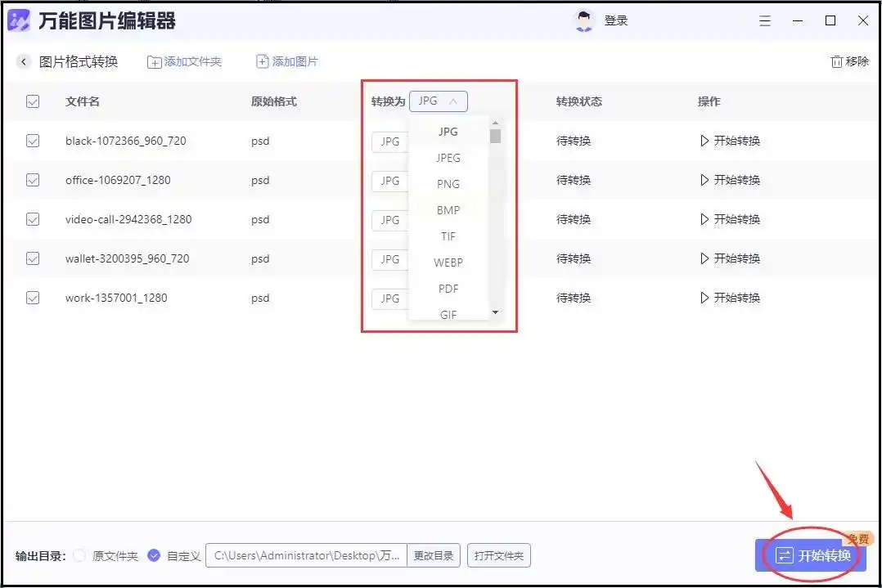Click the 添加文件夹 folder icon
Viewport: 882px width, 588px height.
tap(154, 62)
